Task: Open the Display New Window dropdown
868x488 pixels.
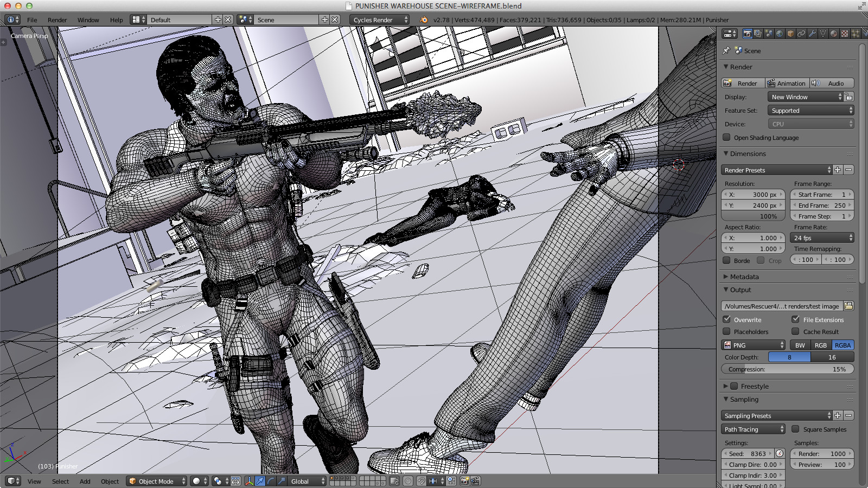Action: pos(806,97)
